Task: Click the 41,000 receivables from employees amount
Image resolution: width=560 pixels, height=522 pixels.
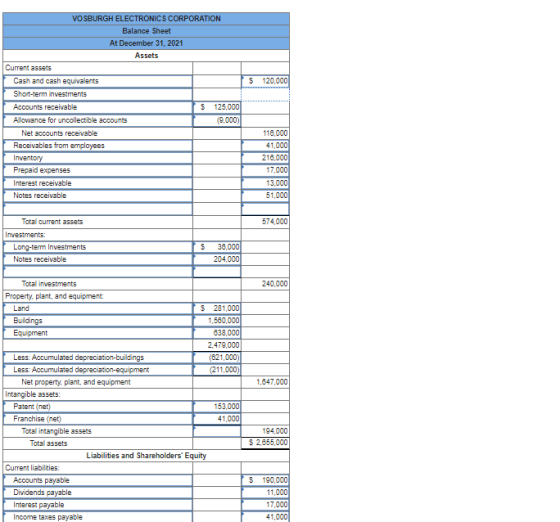Action: click(x=265, y=145)
